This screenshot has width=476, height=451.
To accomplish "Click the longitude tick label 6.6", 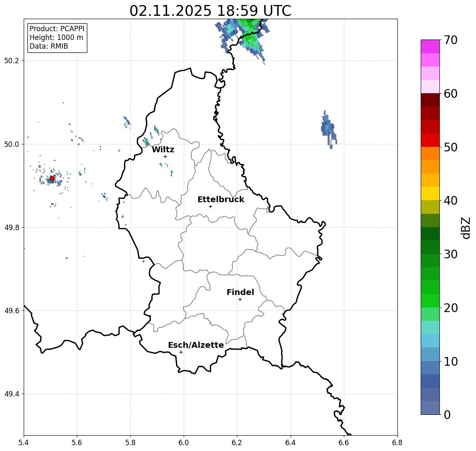I will point(344,443).
